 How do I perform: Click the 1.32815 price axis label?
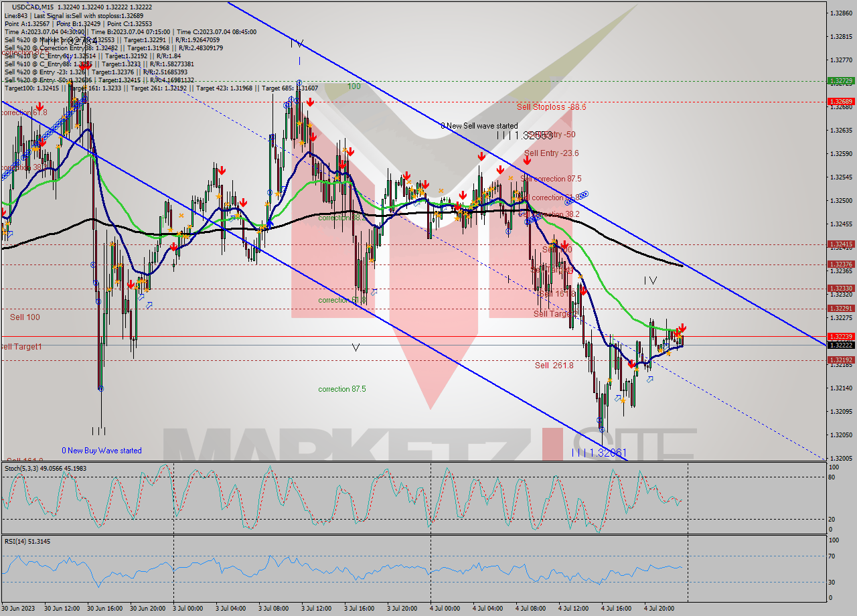coord(840,37)
